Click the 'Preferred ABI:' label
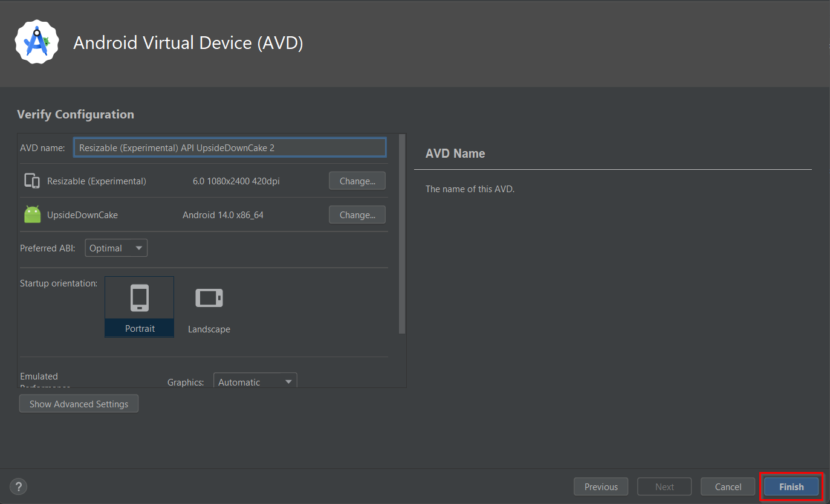This screenshot has width=830, height=504. pyautogui.click(x=48, y=248)
